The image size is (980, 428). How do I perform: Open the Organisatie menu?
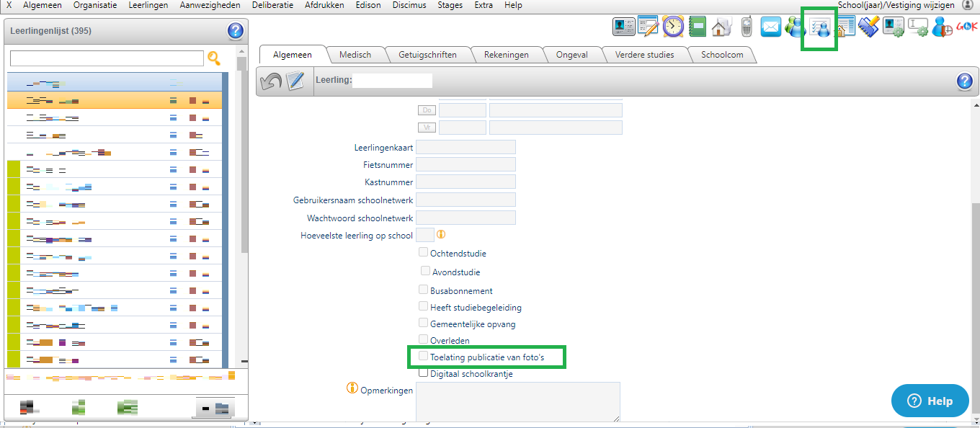pos(95,5)
